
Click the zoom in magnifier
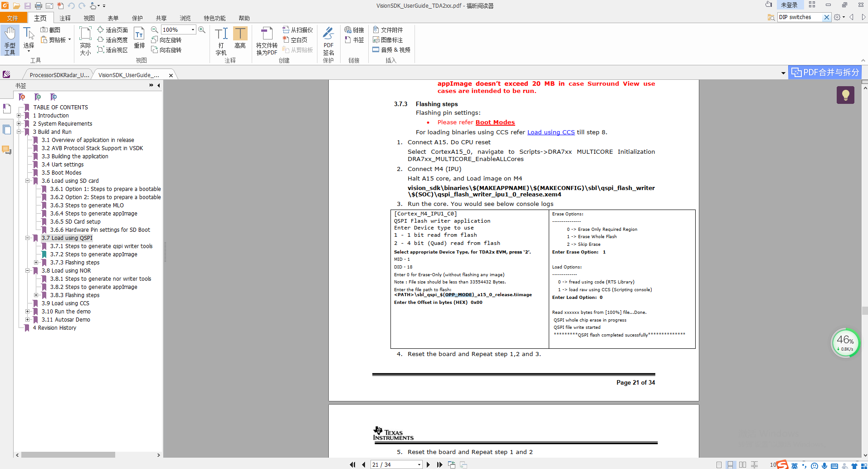pos(202,30)
